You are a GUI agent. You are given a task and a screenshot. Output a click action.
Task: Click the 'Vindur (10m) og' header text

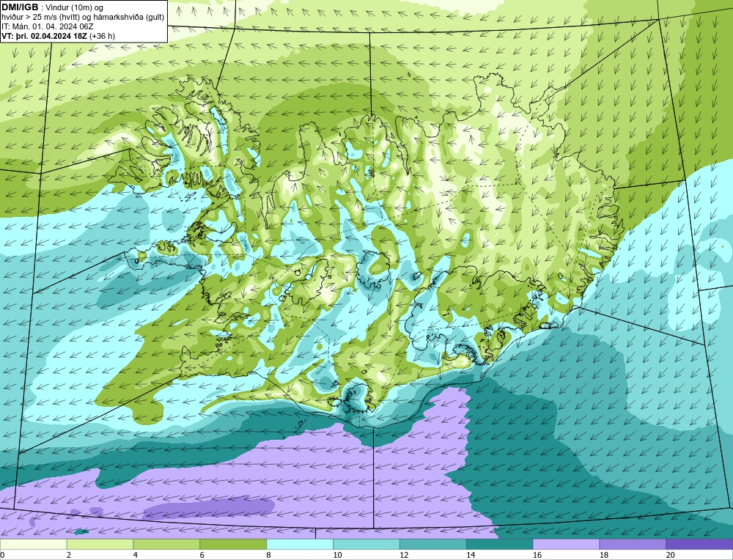point(74,8)
